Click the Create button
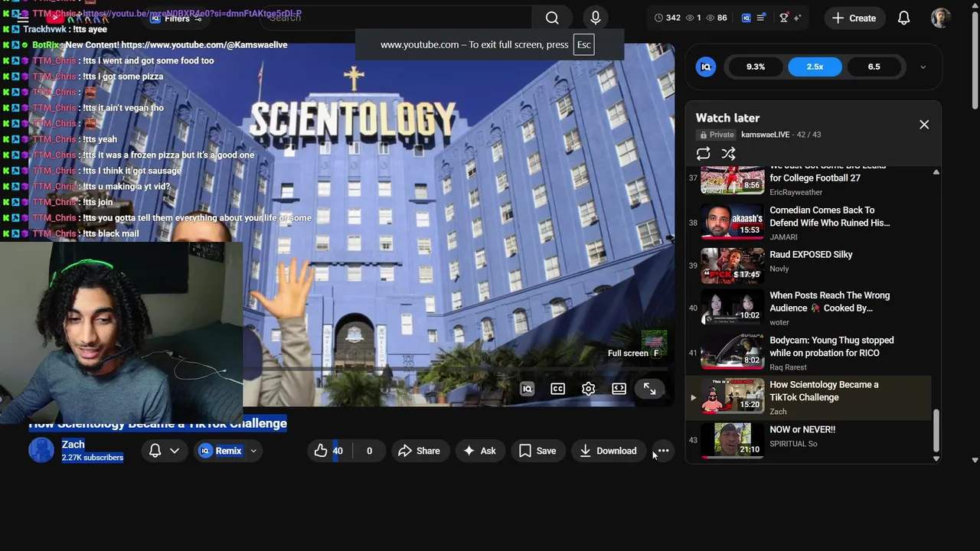The image size is (980, 551). tap(854, 18)
